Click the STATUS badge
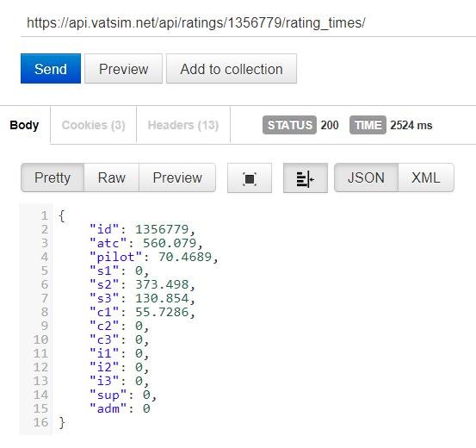The image size is (476, 448). pyautogui.click(x=289, y=125)
